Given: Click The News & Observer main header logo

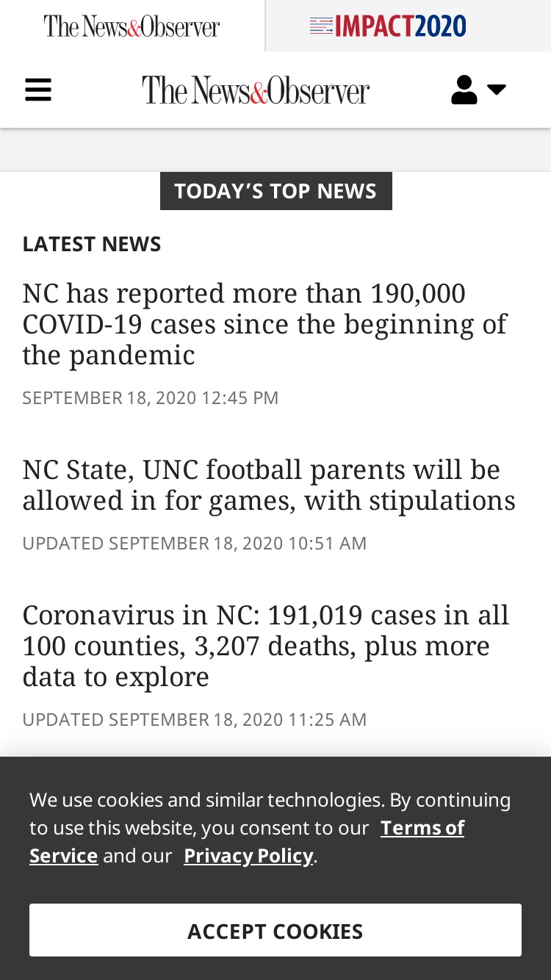Looking at the screenshot, I should click(x=256, y=90).
